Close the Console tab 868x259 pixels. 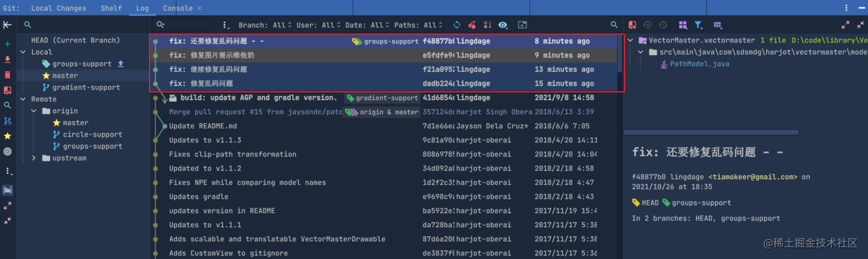pyautogui.click(x=199, y=8)
